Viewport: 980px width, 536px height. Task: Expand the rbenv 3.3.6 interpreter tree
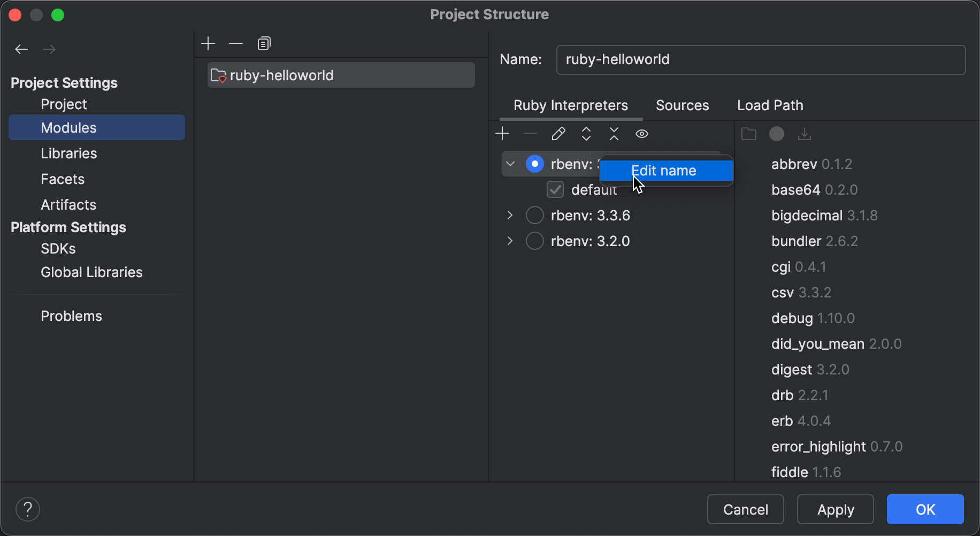click(509, 215)
